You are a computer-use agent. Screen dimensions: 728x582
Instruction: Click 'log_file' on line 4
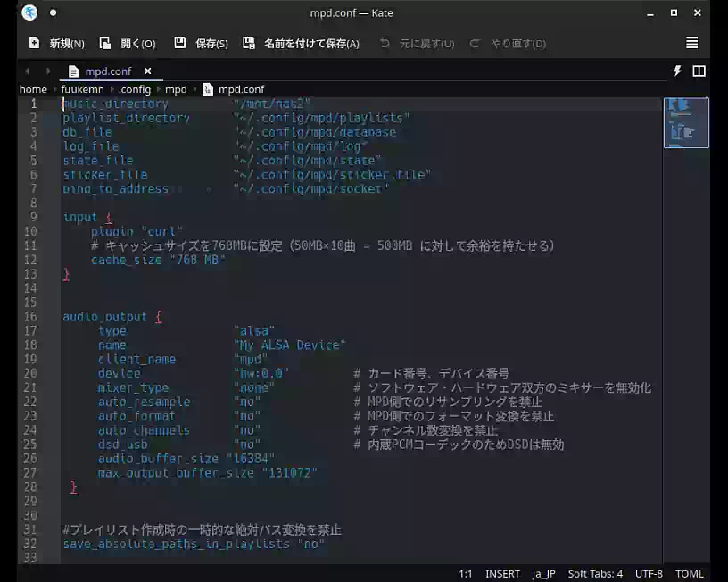coord(91,146)
